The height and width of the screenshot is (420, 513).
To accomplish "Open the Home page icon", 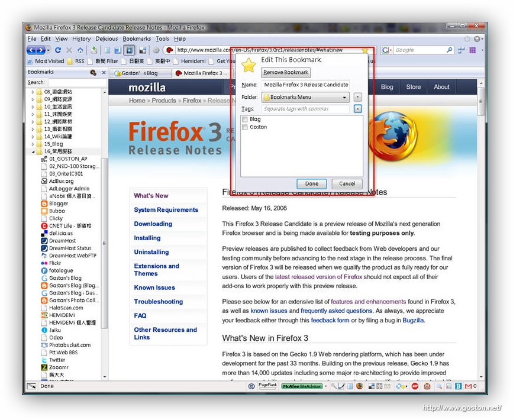I will [80, 50].
